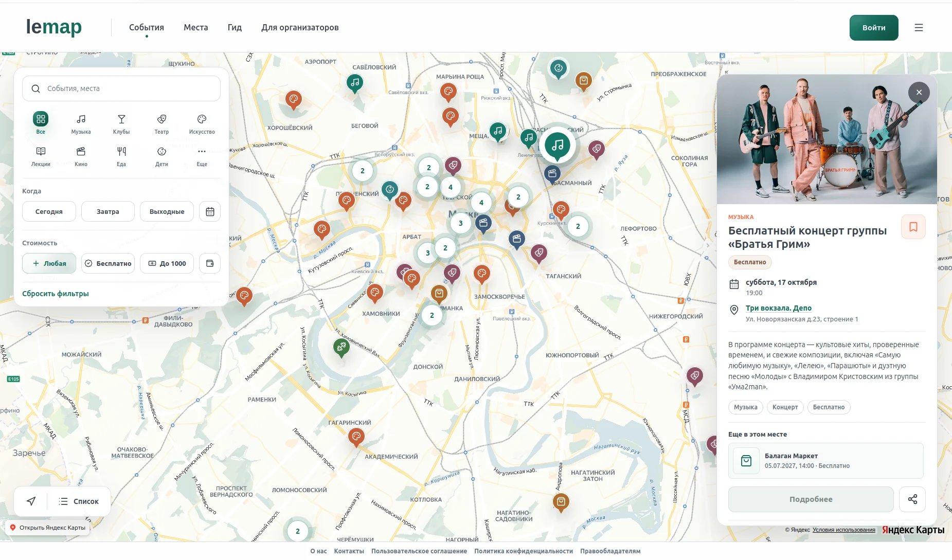
Task: Open cluster marker 4 near city center
Action: [481, 203]
